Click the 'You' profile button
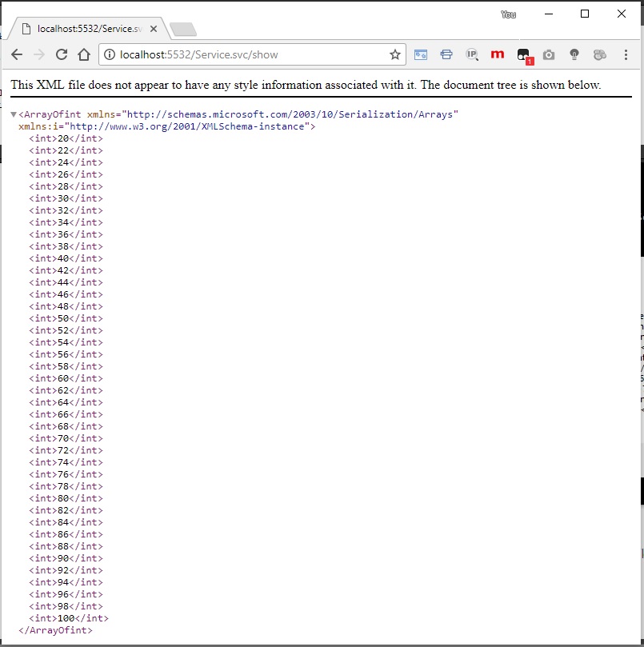The width and height of the screenshot is (644, 647). (x=508, y=14)
